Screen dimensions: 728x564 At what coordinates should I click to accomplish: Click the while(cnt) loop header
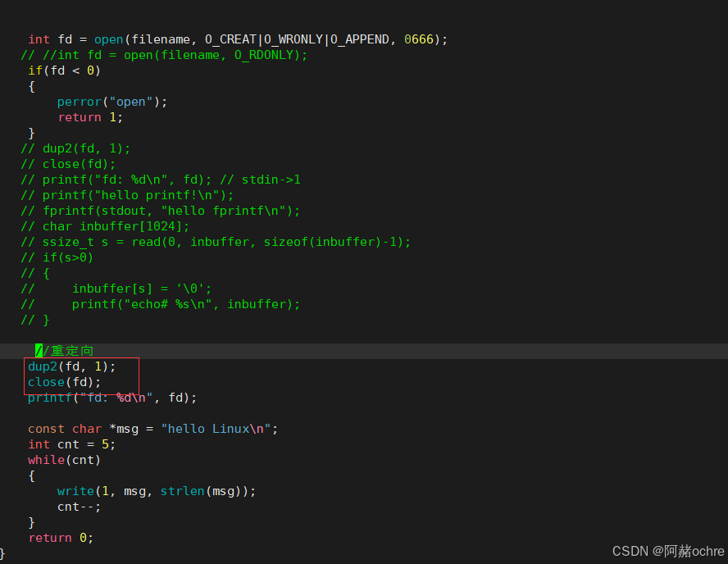[x=64, y=460]
